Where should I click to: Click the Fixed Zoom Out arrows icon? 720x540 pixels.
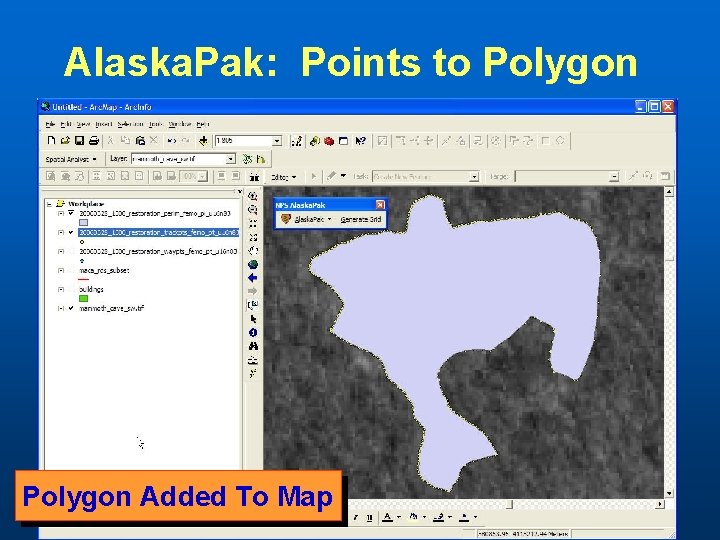253,237
